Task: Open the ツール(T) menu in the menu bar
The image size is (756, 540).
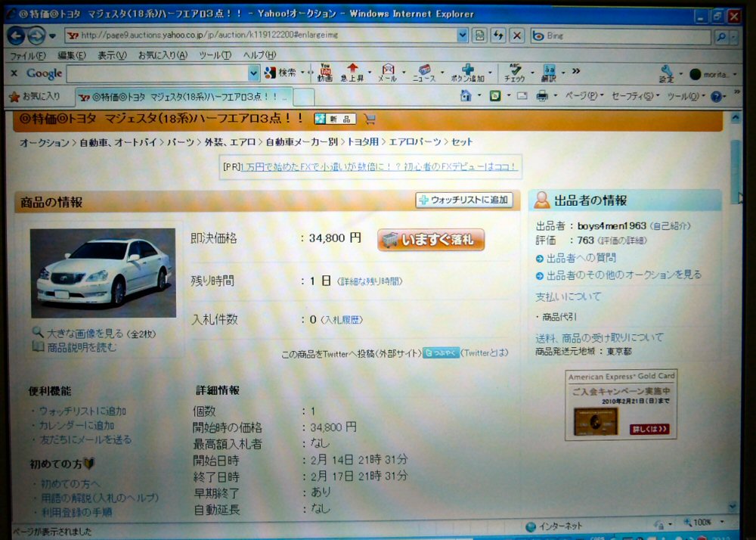Action: pos(215,55)
